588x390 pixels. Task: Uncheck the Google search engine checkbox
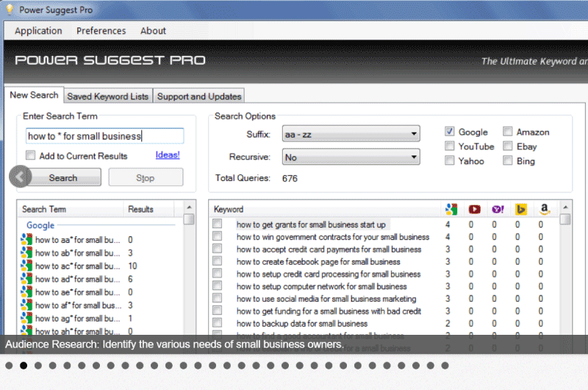pyautogui.click(x=450, y=132)
